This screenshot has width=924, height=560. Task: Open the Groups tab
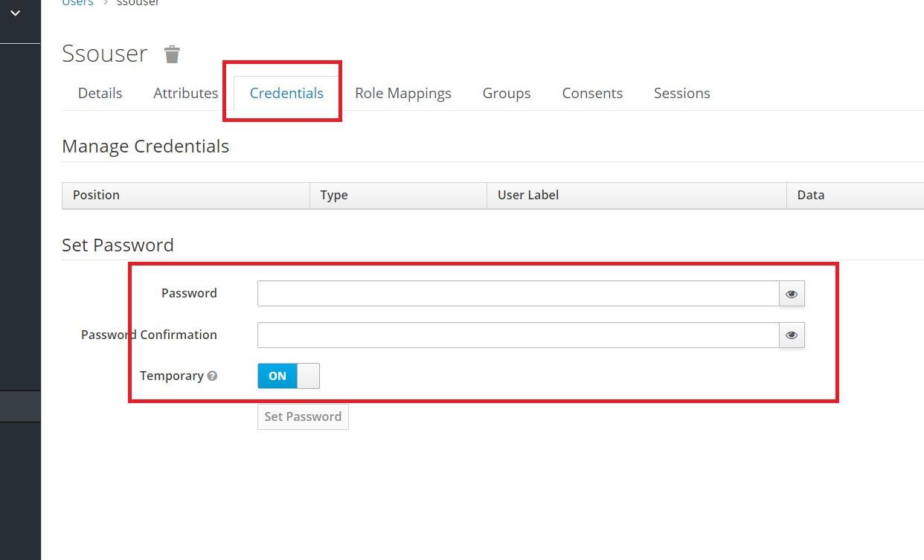[506, 93]
